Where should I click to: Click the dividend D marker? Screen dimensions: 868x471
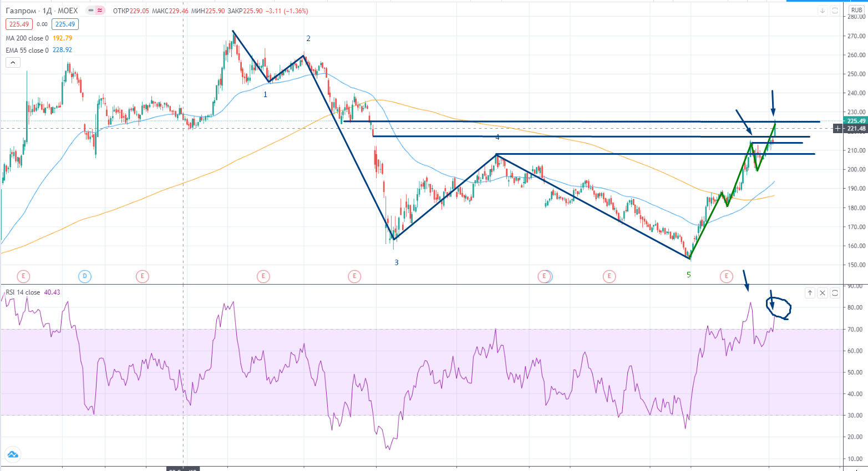click(x=84, y=276)
